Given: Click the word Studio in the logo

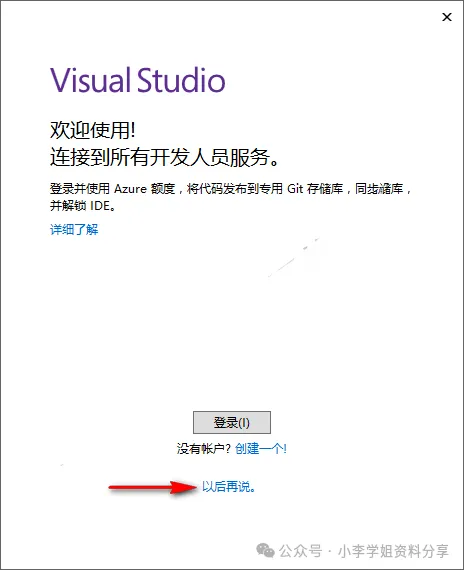Looking at the screenshot, I should point(181,80).
